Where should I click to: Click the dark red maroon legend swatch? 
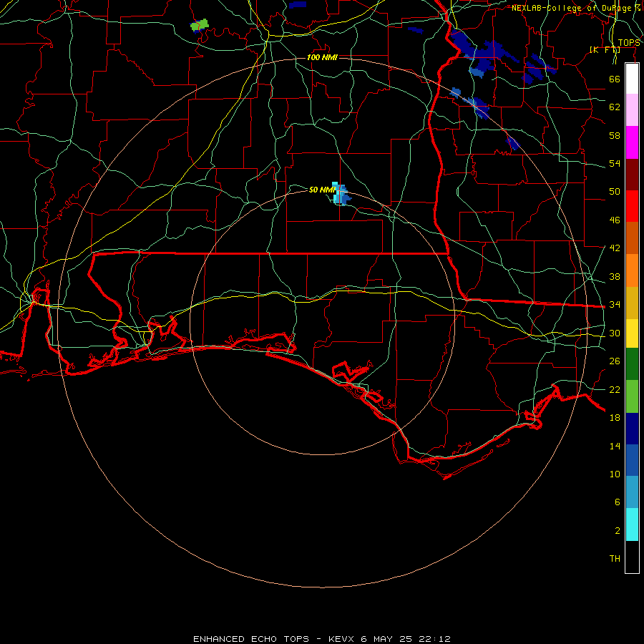(632, 175)
